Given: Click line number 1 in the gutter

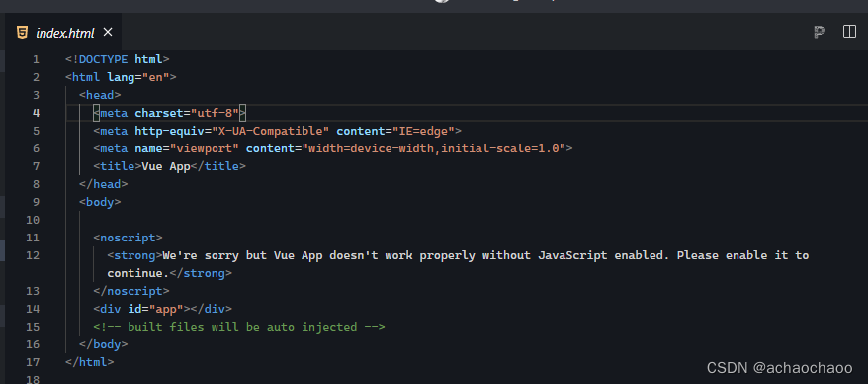Looking at the screenshot, I should pyautogui.click(x=36, y=59).
